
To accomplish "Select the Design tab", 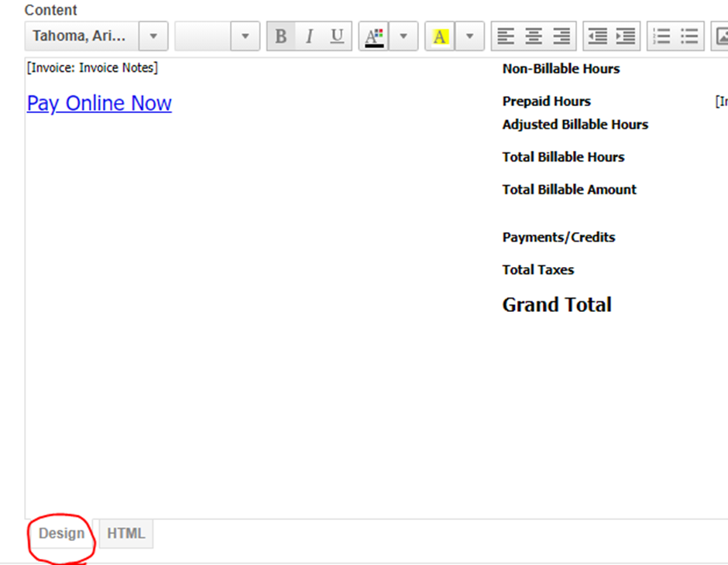I will (61, 533).
